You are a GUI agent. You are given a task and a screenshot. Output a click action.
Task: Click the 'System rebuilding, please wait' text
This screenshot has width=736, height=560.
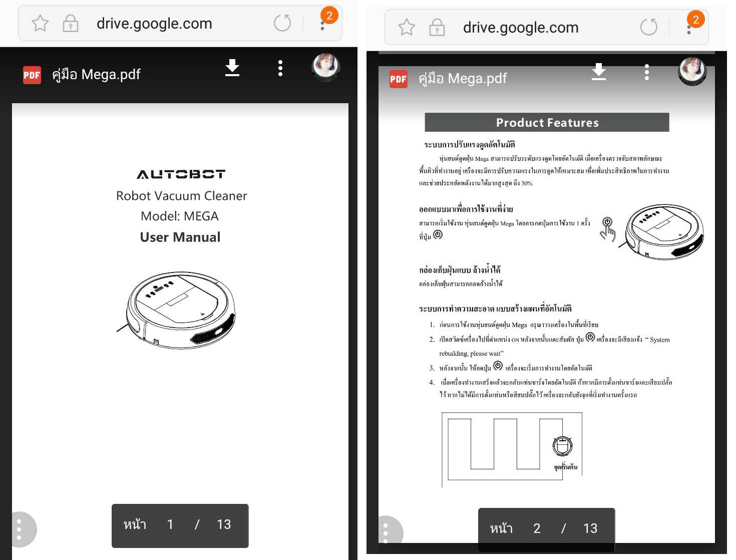coord(554,346)
